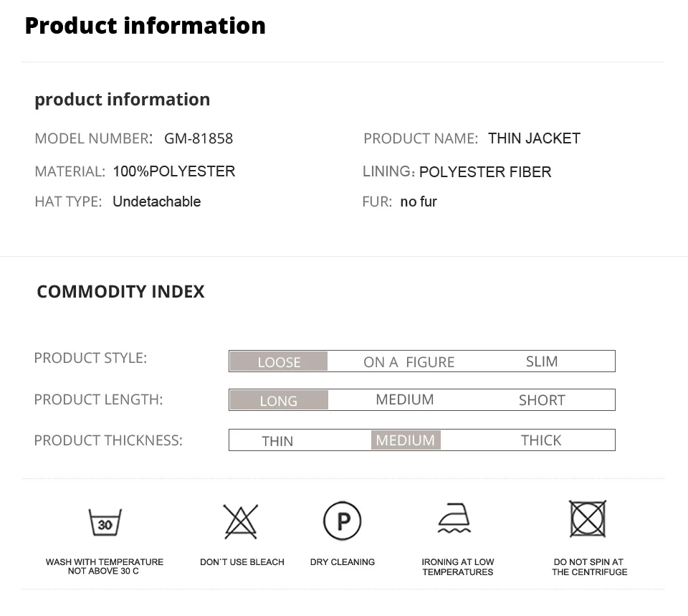Click the 100%POLYESTER material value
The image size is (688, 616).
pyautogui.click(x=173, y=171)
